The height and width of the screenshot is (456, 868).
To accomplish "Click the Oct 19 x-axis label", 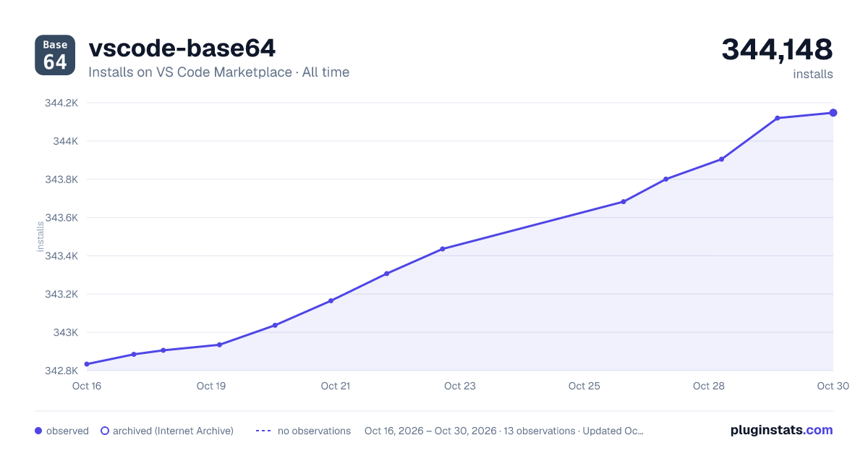I will (x=211, y=386).
